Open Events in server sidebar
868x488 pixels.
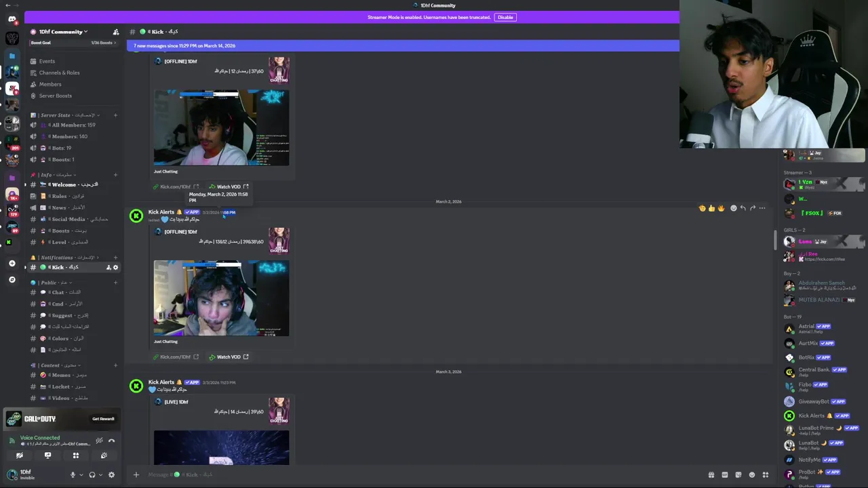[73, 61]
